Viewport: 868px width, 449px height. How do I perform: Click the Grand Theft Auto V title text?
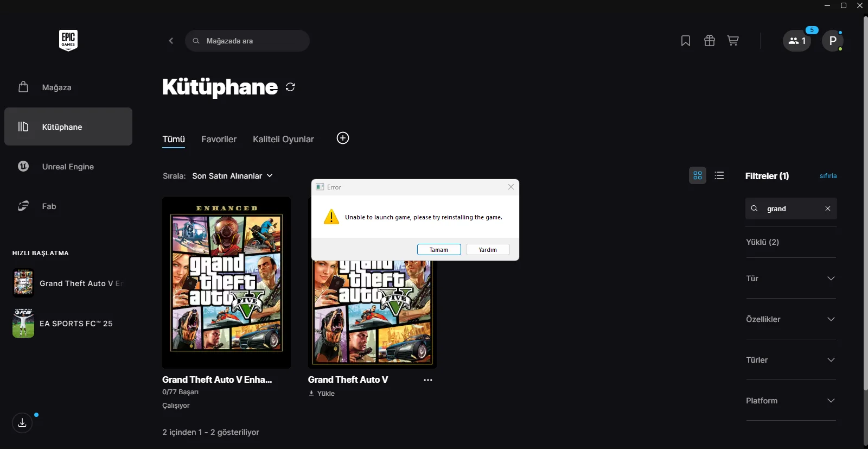point(348,380)
